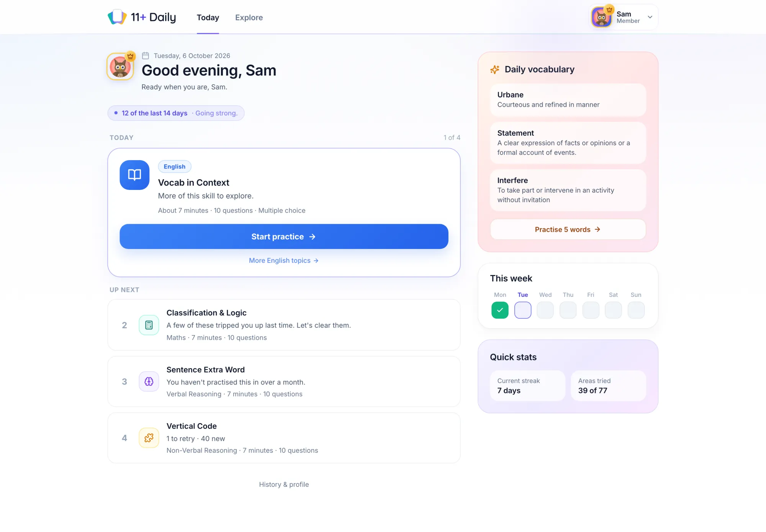Click the puzzle piece icon for Vertical Code

click(149, 438)
